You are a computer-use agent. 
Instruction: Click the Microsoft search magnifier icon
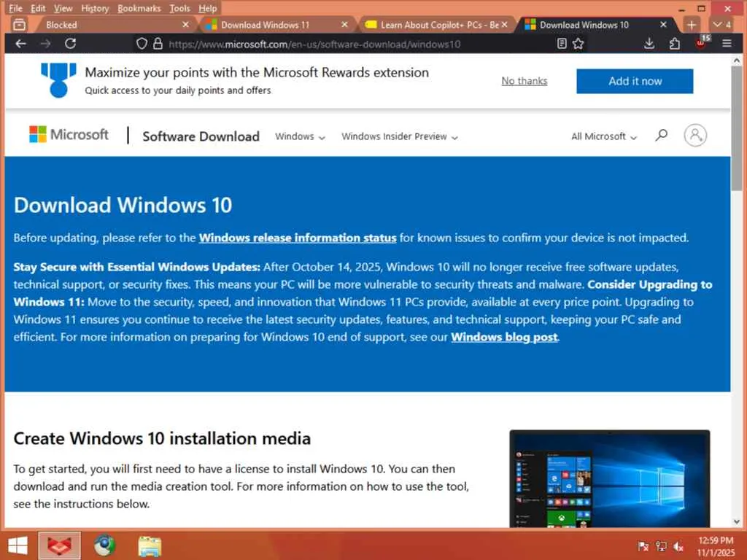click(661, 135)
